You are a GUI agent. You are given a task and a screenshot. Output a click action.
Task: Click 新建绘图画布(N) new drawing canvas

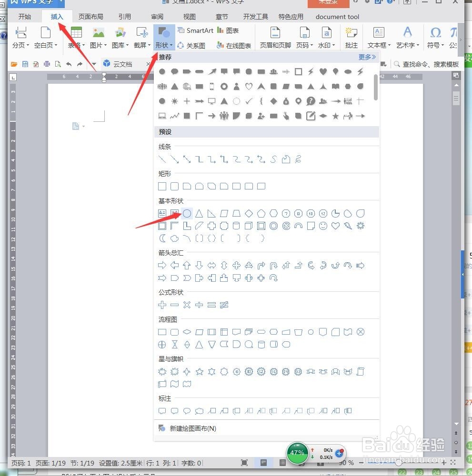coord(192,428)
